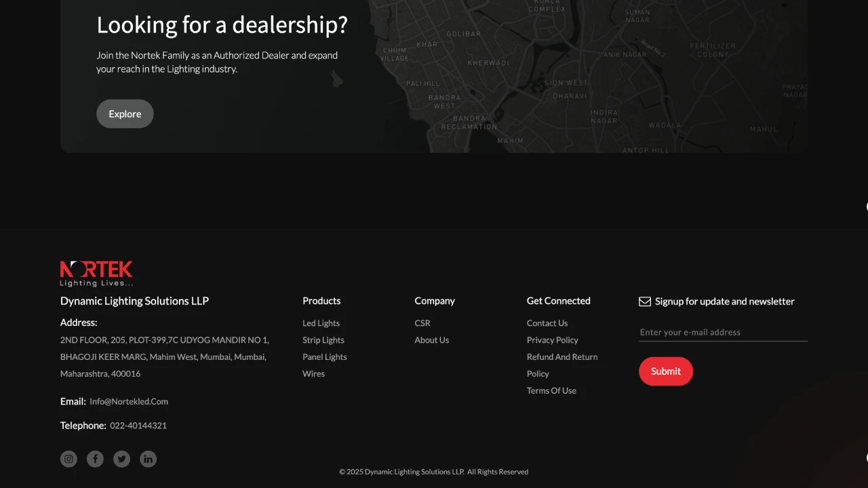Open the Led Lights product link
This screenshot has width=868, height=488.
(x=321, y=323)
